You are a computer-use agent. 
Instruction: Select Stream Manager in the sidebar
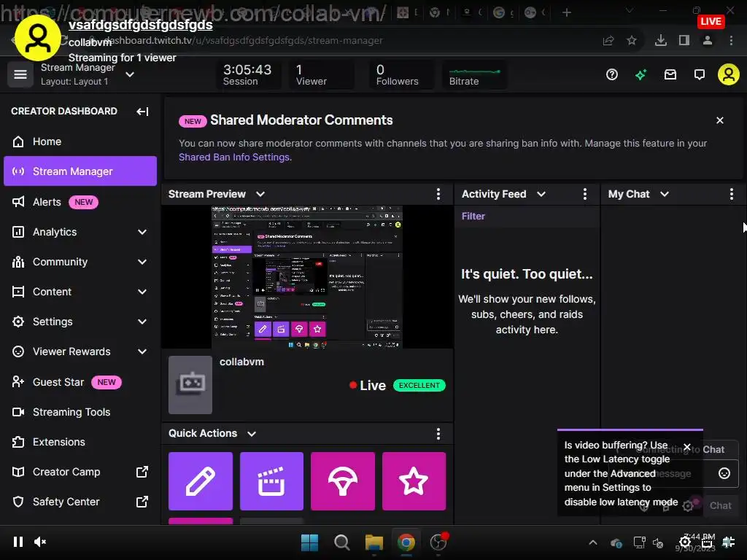[80, 171]
